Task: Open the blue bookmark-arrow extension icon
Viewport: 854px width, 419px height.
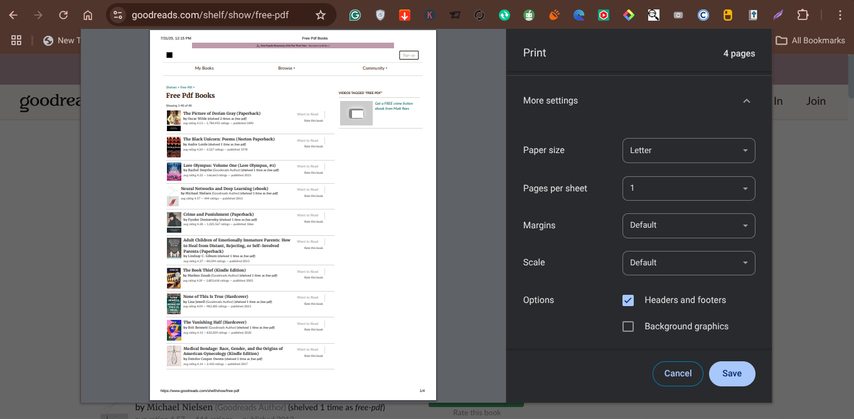Action: [x=753, y=15]
